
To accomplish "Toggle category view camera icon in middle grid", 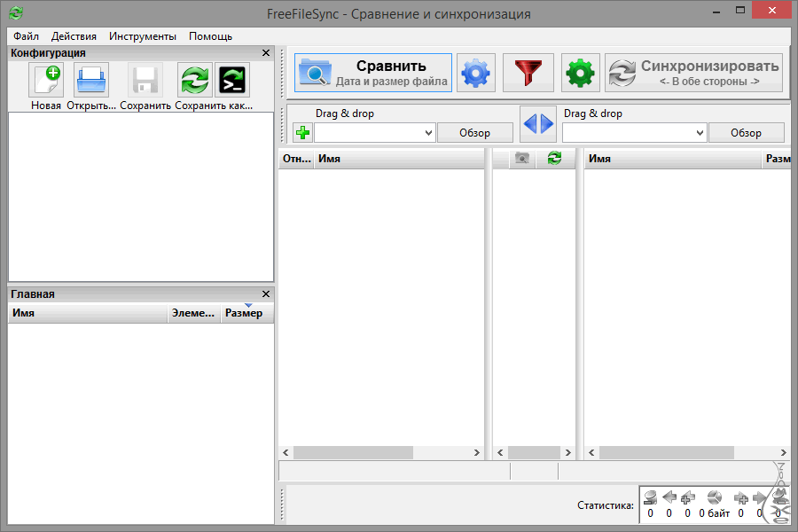I will click(x=522, y=159).
